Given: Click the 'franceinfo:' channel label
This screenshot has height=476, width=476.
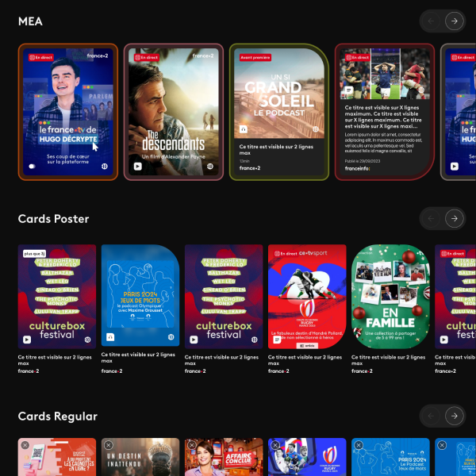Looking at the screenshot, I should 357,168.
